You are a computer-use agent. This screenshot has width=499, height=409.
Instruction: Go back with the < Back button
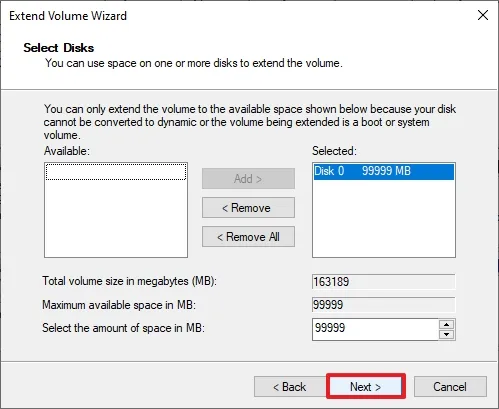(289, 387)
